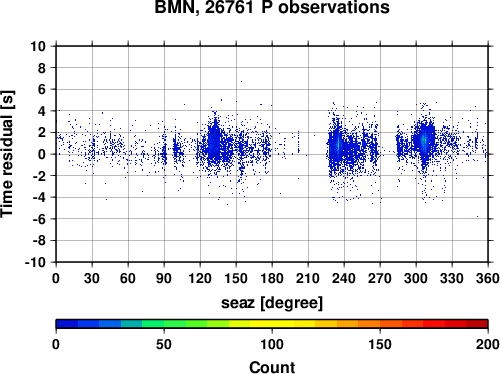
Task: Click the Count colorbar label
Action: 272,367
